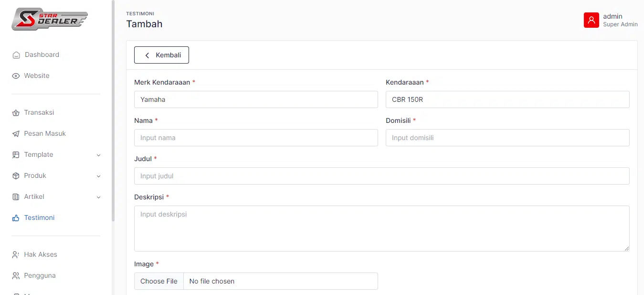Click the Testimoni thumbs-up icon
This screenshot has height=295, width=644.
pyautogui.click(x=16, y=218)
